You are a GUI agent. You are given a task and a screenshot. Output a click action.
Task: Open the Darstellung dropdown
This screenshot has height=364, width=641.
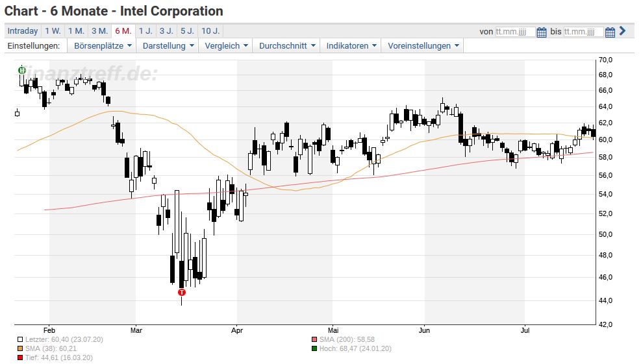[168, 46]
